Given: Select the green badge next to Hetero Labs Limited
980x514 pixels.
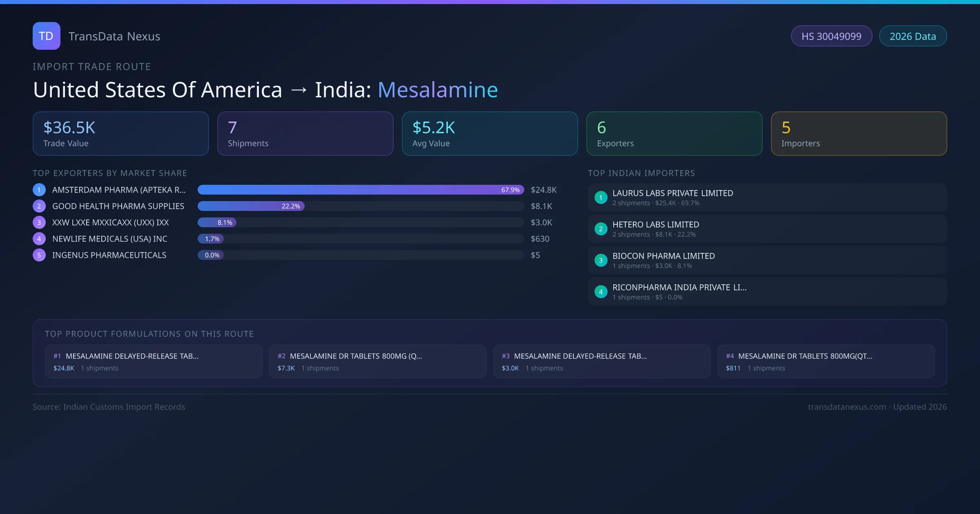Looking at the screenshot, I should (601, 229).
